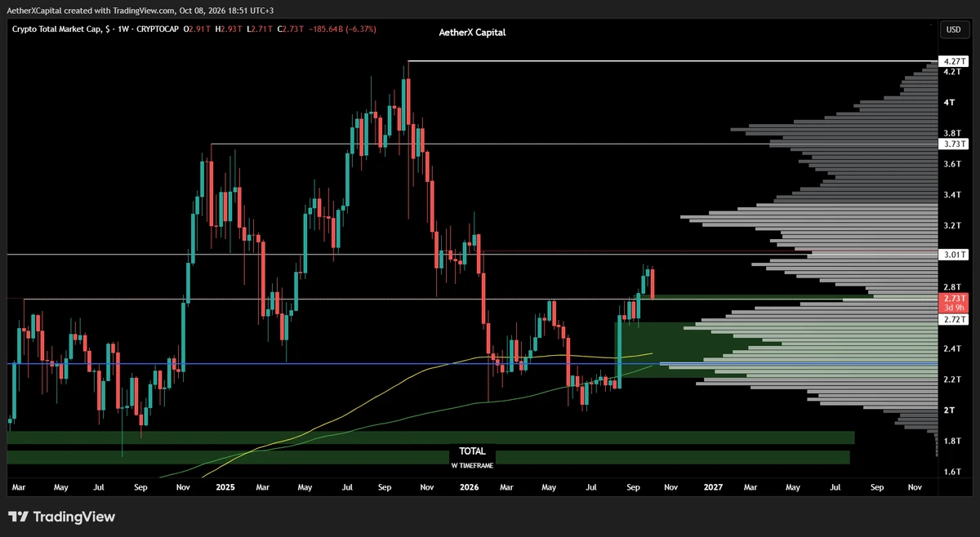Viewport: 980px width, 537px height.
Task: Click the 2027 label on time axis
Action: click(x=713, y=487)
